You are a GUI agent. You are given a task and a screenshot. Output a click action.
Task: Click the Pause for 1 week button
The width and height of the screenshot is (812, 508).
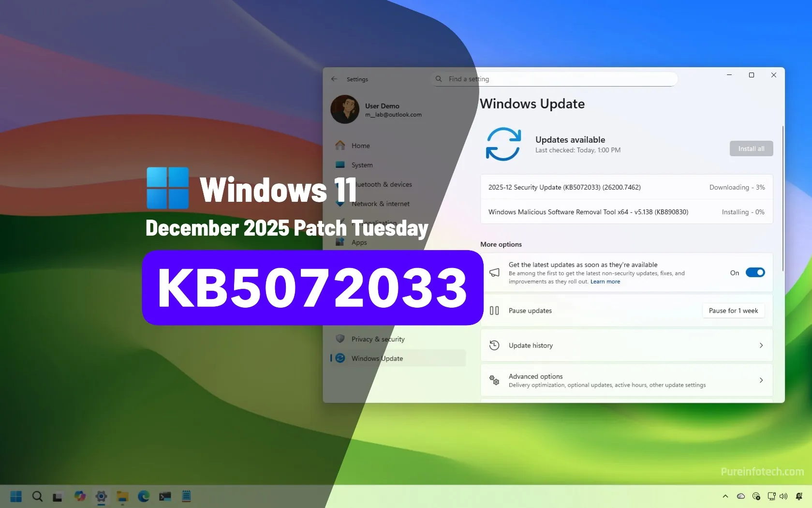[x=733, y=311]
